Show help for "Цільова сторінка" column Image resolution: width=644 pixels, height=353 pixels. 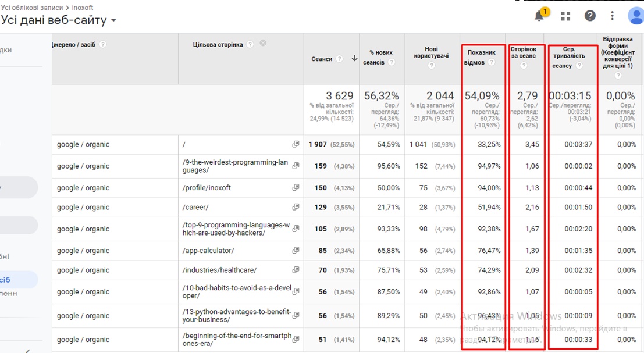(x=250, y=44)
